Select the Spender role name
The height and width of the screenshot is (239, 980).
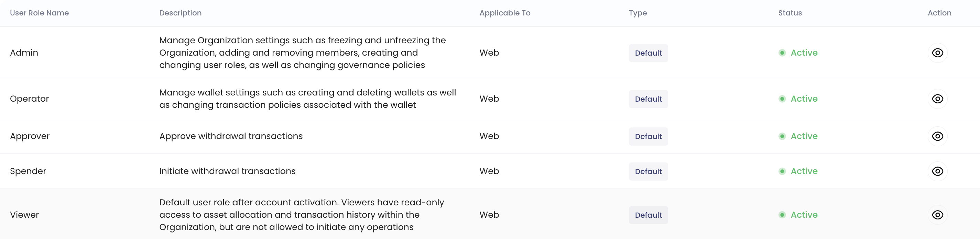28,171
